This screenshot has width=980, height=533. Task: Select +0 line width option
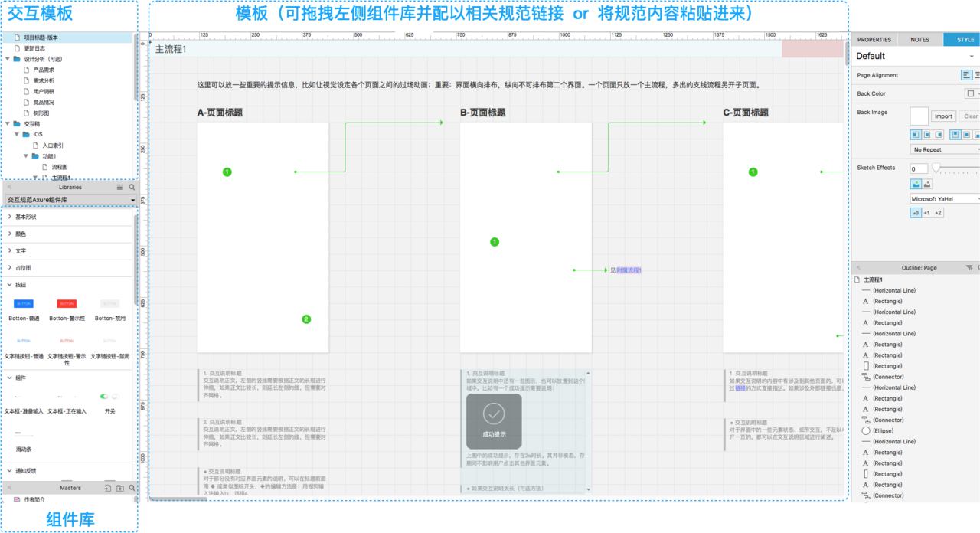tap(916, 213)
